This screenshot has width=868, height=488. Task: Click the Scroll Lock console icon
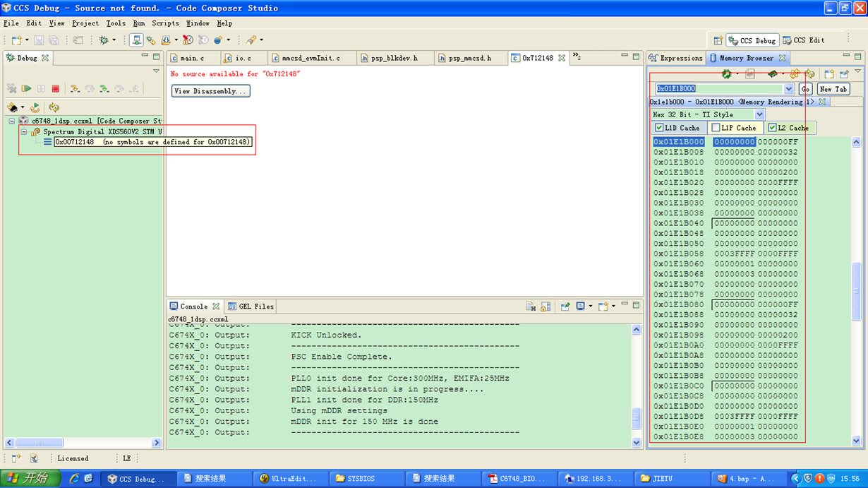click(545, 307)
